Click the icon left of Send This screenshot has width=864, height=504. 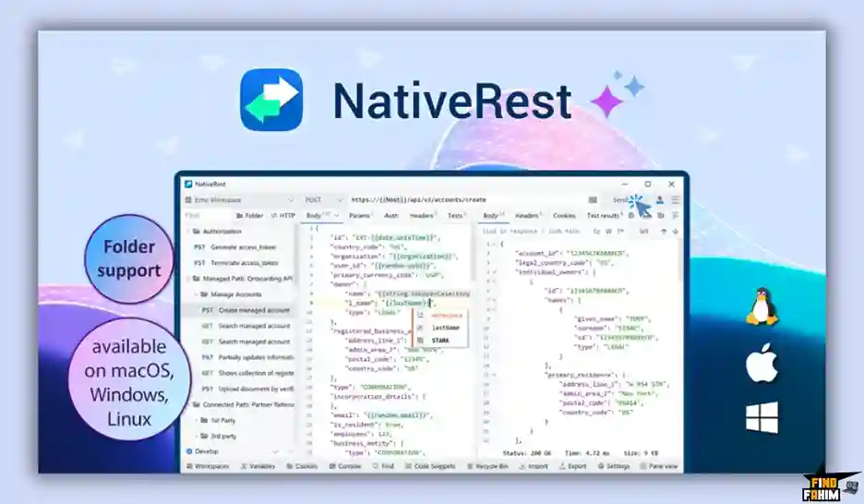click(593, 200)
